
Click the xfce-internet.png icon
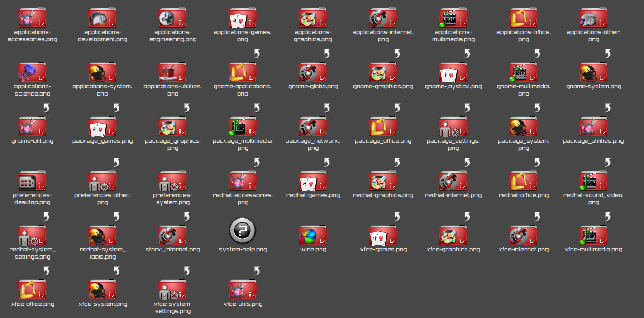[523, 236]
